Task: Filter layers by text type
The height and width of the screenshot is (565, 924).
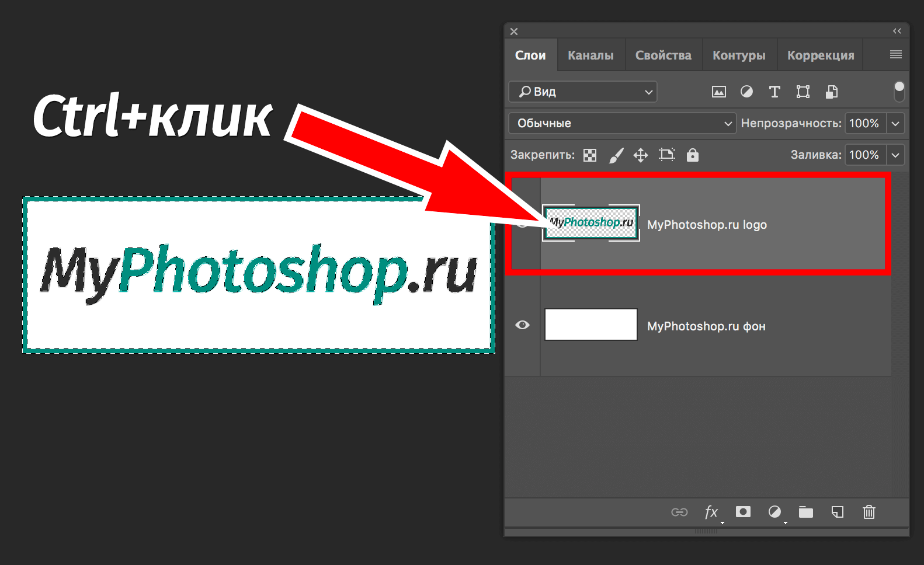Action: [x=774, y=92]
